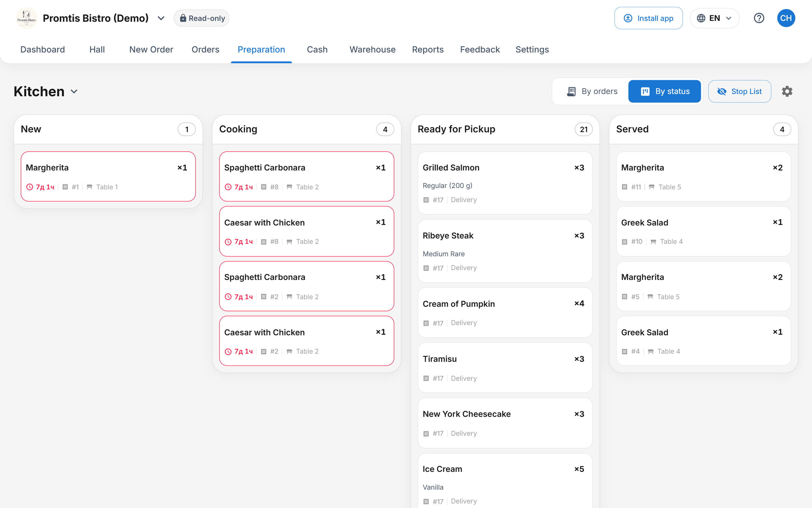Open kitchen settings gear icon
The image size is (812, 508).
(787, 91)
